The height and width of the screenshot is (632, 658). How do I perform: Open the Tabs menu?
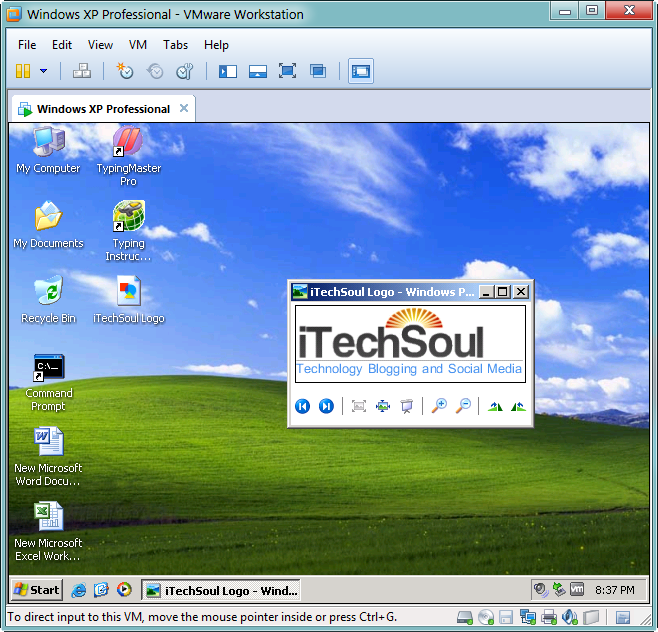(175, 45)
